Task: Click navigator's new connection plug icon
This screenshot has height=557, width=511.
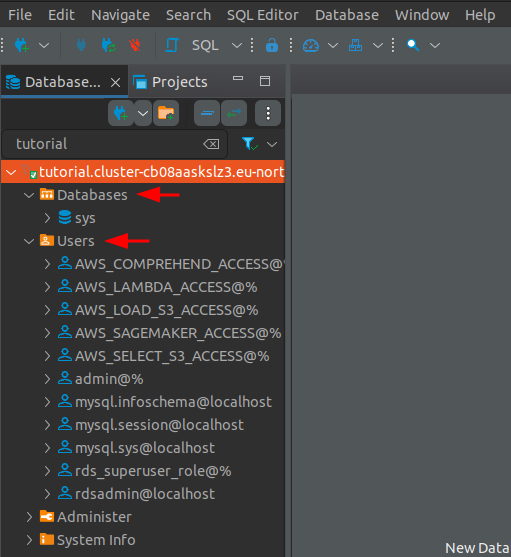Action: pos(121,113)
